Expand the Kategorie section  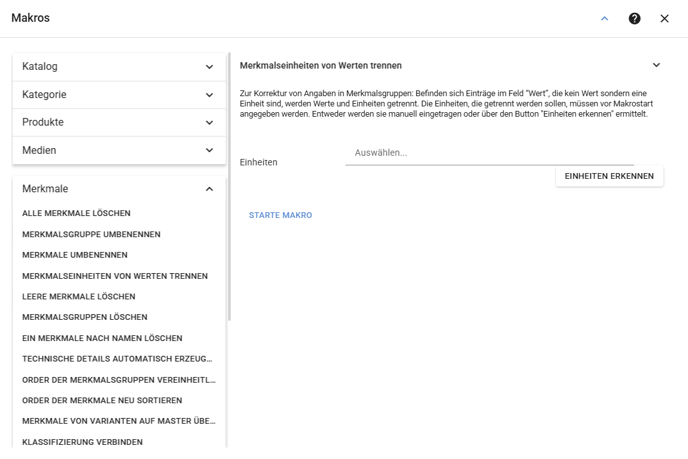[x=119, y=95]
